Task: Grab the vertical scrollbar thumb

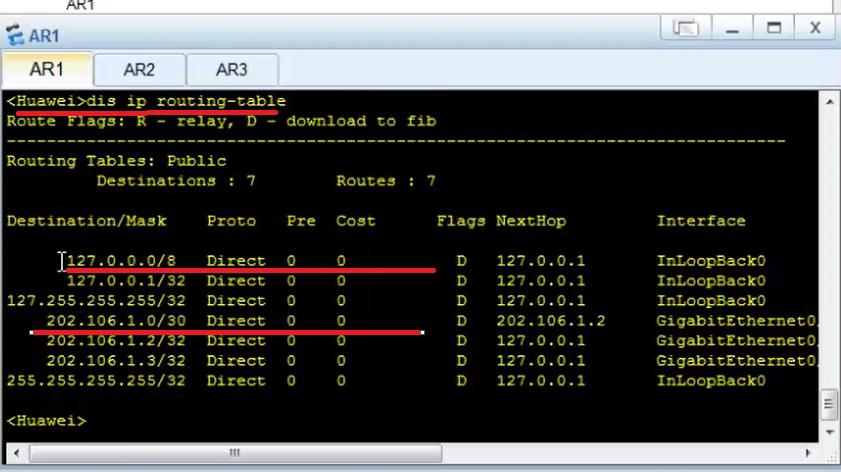Action: click(x=828, y=404)
